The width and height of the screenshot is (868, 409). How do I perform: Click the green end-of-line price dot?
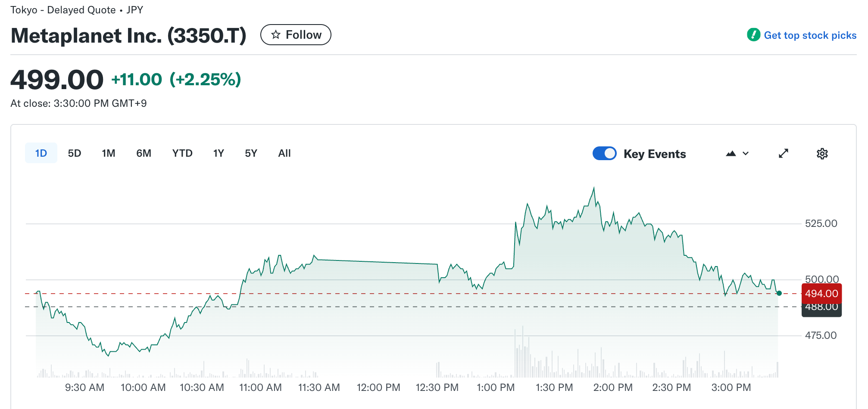coord(779,293)
